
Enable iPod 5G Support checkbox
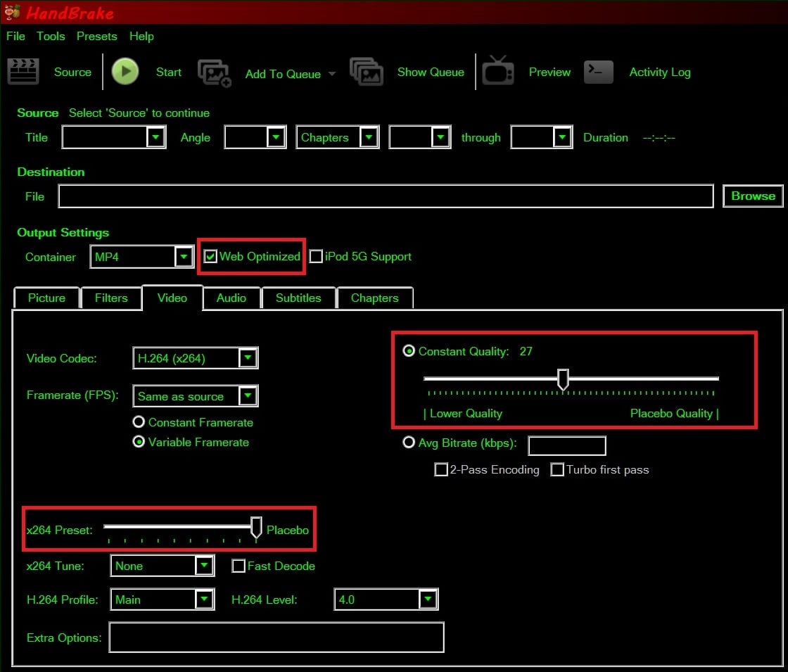[316, 256]
